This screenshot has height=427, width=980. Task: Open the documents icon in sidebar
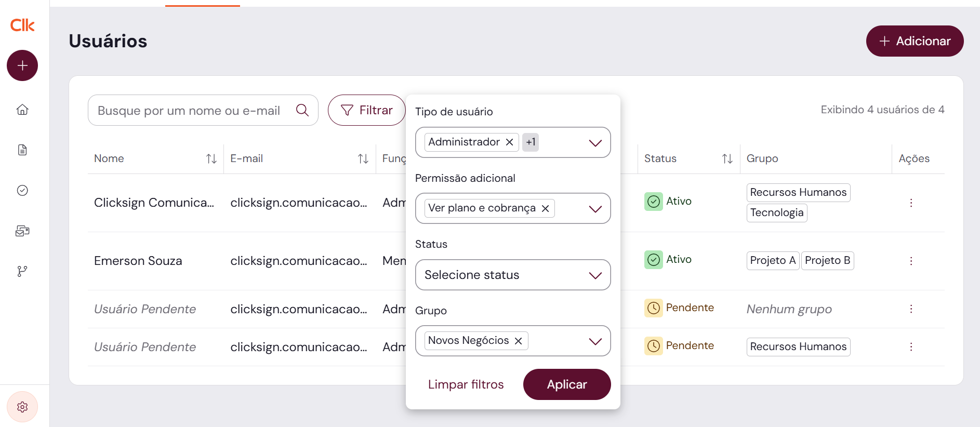coord(22,150)
